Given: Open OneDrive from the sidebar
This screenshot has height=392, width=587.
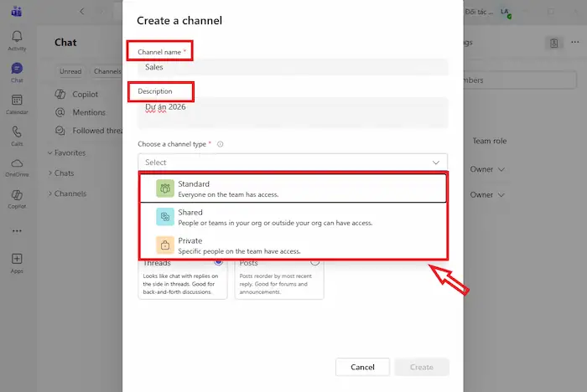Looking at the screenshot, I should click(x=17, y=167).
